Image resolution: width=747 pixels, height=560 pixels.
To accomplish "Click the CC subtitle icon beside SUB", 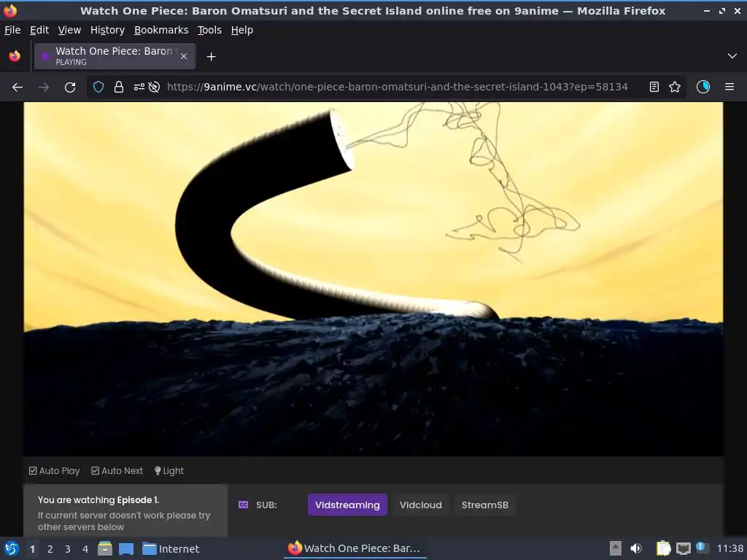I will coord(243,505).
